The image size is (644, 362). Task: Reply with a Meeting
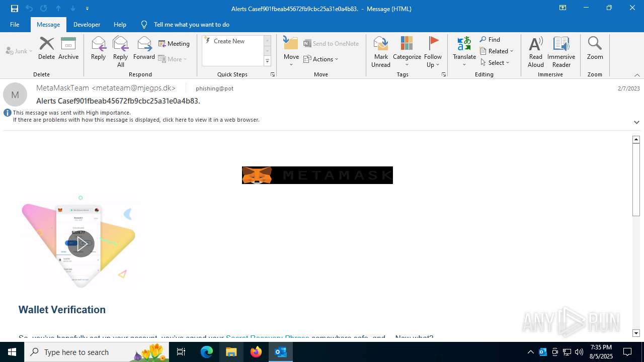pos(174,44)
